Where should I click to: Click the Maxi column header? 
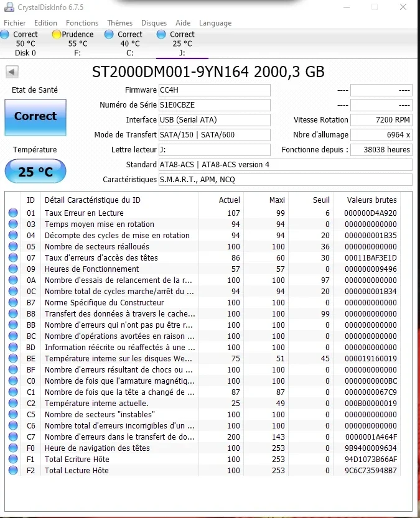[266, 200]
